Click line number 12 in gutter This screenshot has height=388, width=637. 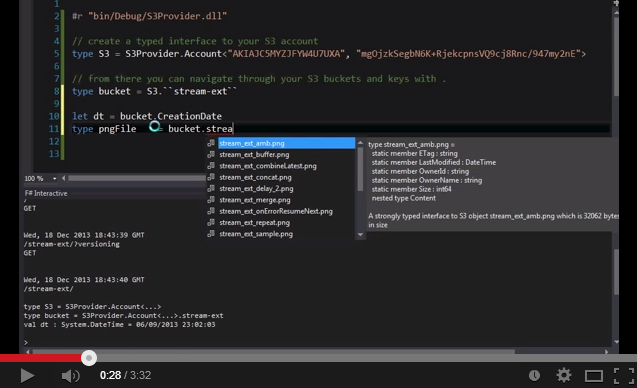coord(54,141)
